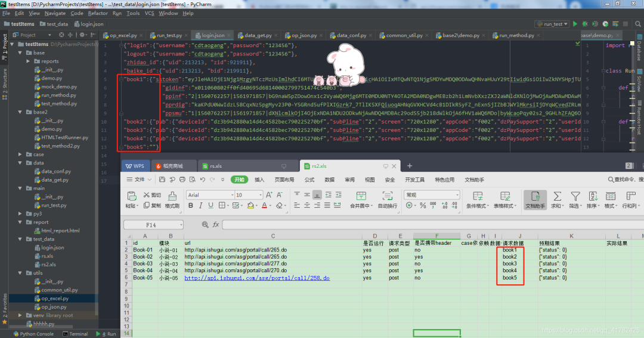
Task: Click the Filter (筛选) funnel icon
Action: click(x=575, y=196)
